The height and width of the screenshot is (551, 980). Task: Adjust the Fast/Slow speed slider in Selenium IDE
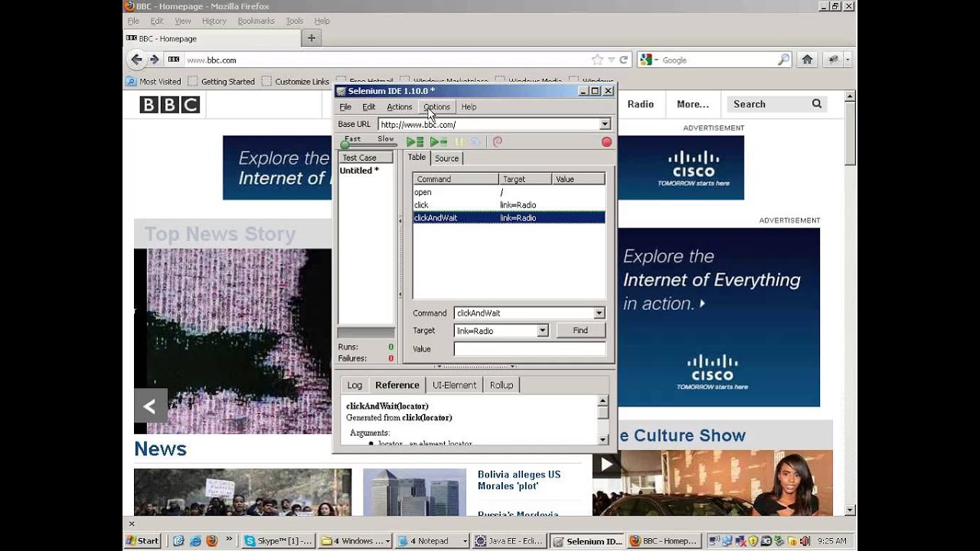(x=345, y=144)
